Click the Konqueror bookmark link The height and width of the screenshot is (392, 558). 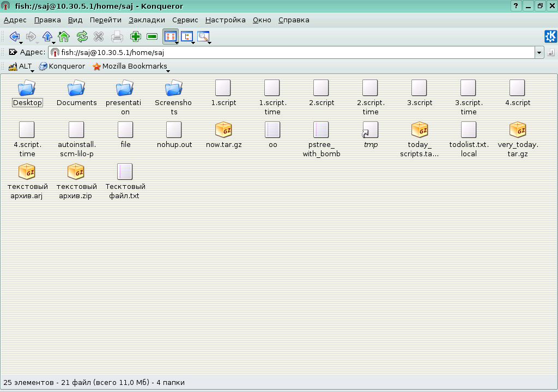tap(62, 66)
